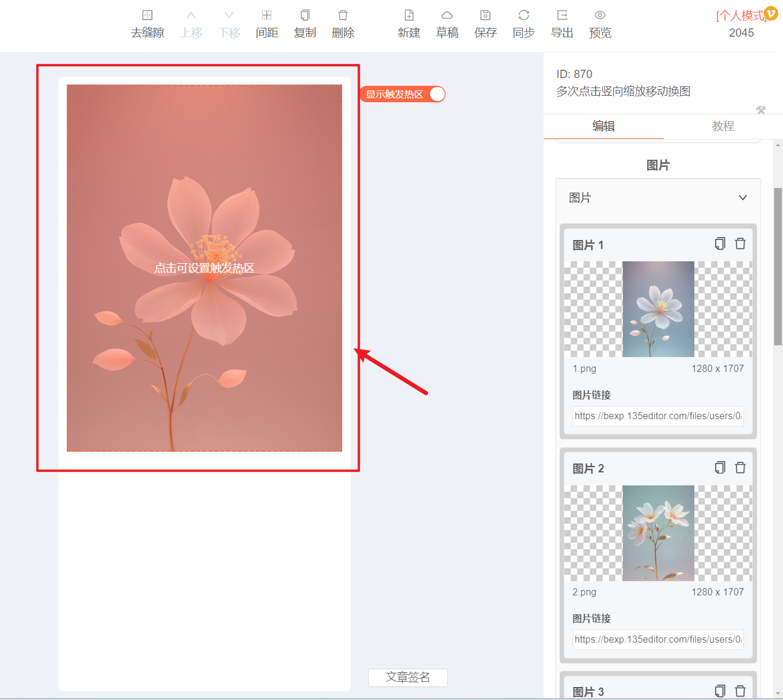
Task: Click 点击可设置触发热区 on the canvas image
Action: click(x=204, y=268)
